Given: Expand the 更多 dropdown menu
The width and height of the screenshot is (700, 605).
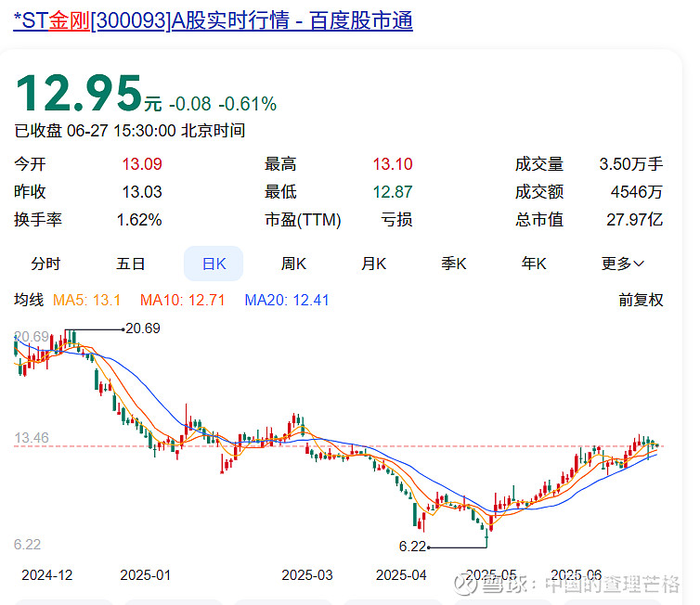Looking at the screenshot, I should pos(623,264).
